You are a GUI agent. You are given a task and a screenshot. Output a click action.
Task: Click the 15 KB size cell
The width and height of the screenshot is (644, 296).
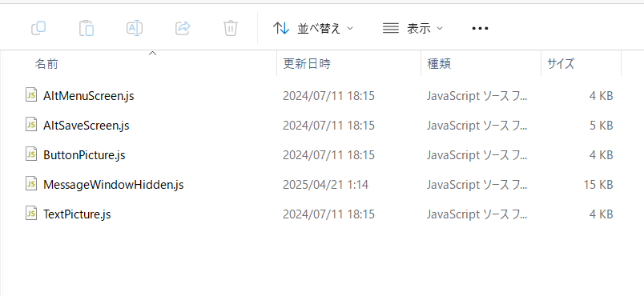pyautogui.click(x=598, y=185)
